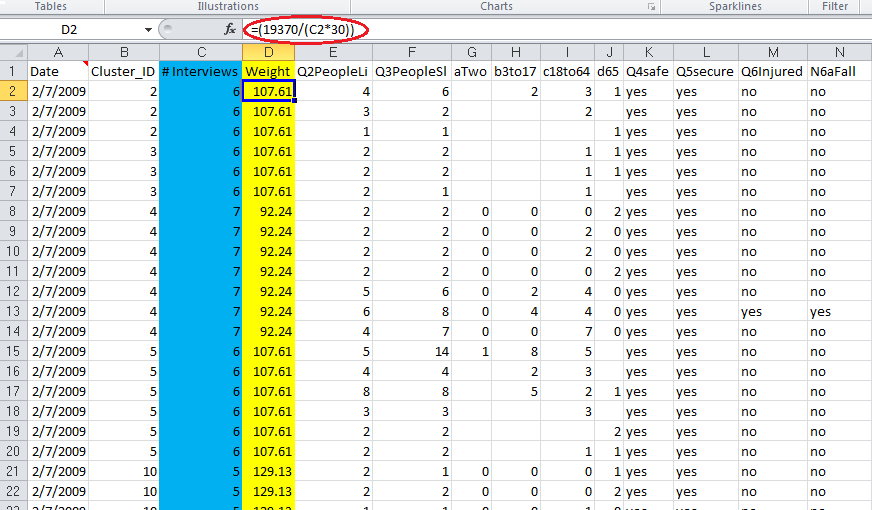The width and height of the screenshot is (872, 510).
Task: Select row 1 header
Action: click(x=13, y=71)
